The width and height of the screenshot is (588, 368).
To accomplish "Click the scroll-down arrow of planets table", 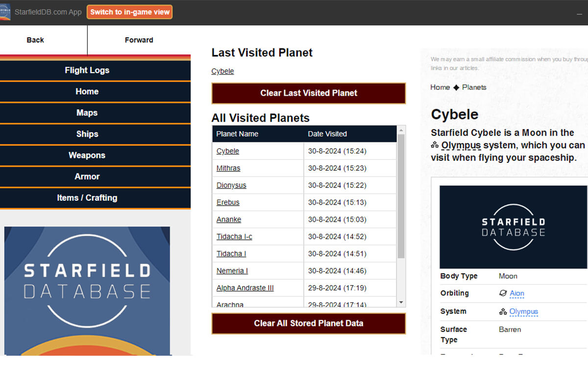I will pos(401,303).
